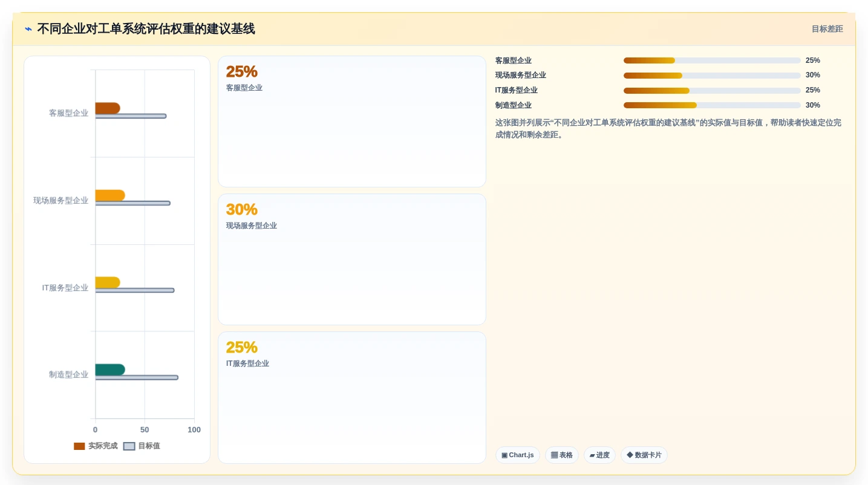Viewport: 868px width, 485px height.
Task: Click the green 制造型企业 actual bar
Action: (110, 369)
